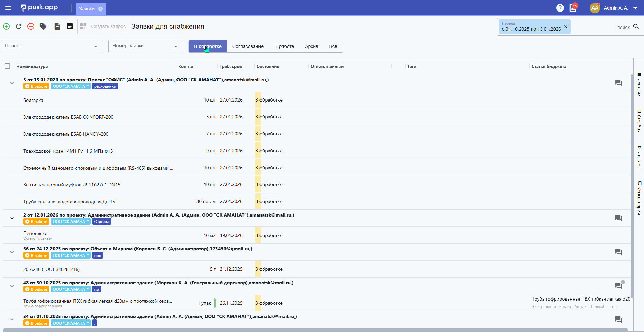Screen dimensions: 644x332
Task: Click the red remove icon in toolbar
Action: (x=31, y=26)
